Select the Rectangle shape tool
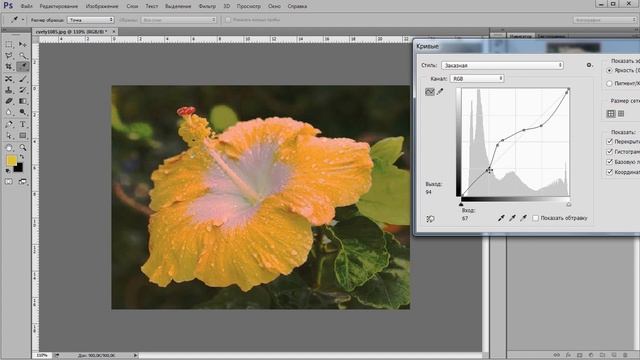Viewport: 640px width, 360px height. (22, 136)
